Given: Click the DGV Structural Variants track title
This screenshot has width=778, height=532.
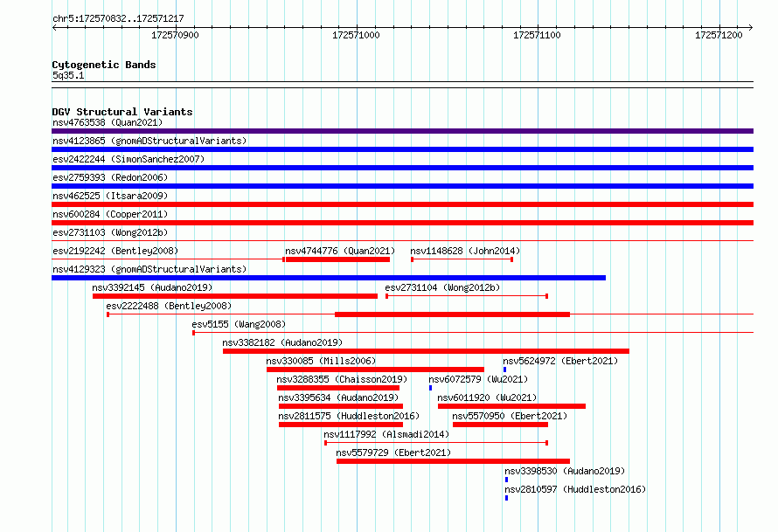Looking at the screenshot, I should (122, 112).
